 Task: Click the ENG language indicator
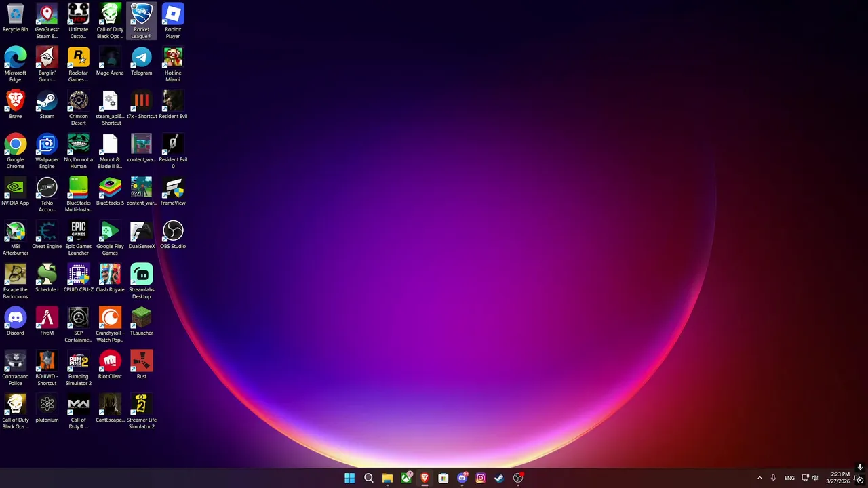tap(789, 478)
